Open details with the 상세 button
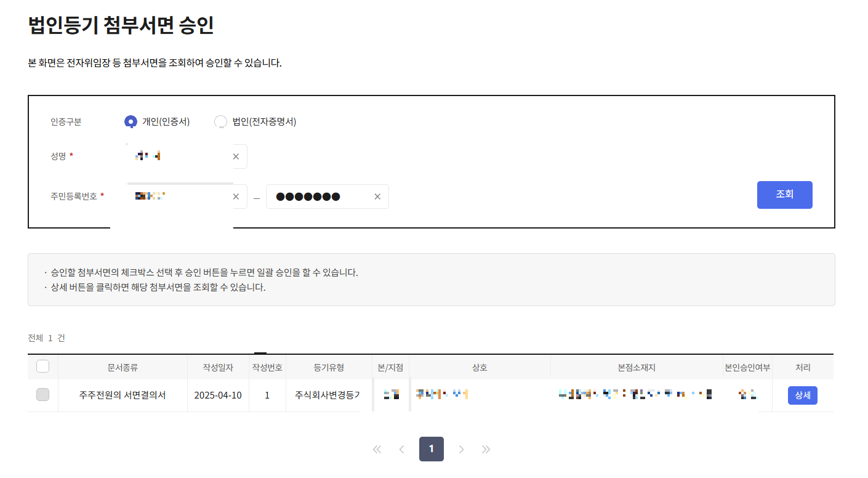The height and width of the screenshot is (478, 868). coord(802,395)
